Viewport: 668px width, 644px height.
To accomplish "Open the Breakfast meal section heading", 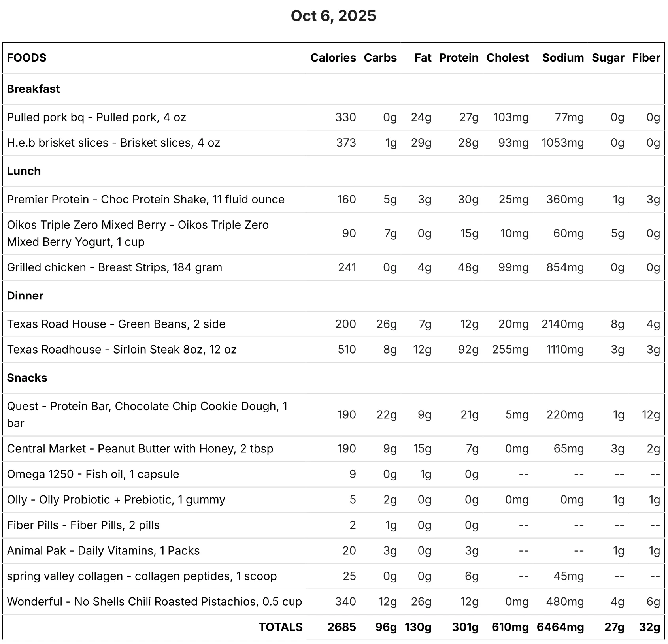I will coord(33,89).
